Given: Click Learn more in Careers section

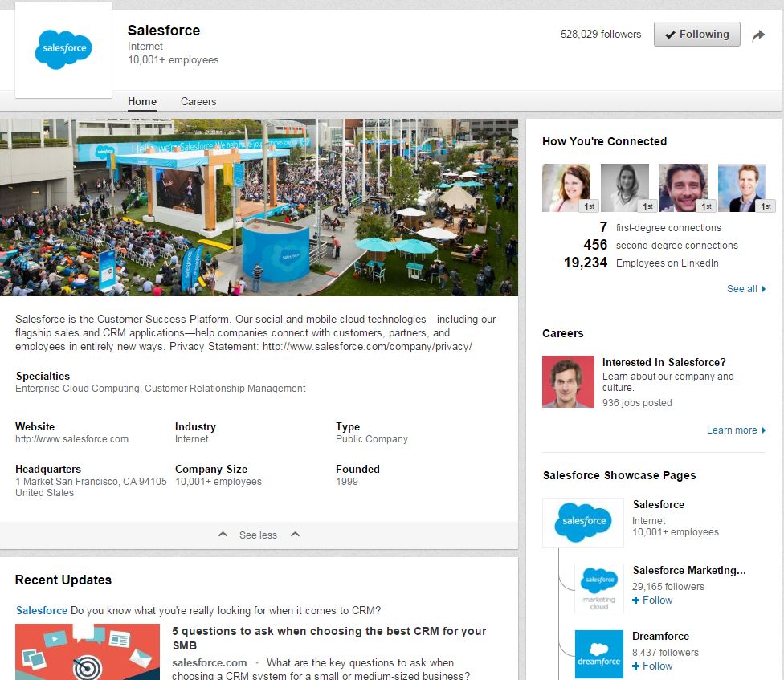Looking at the screenshot, I should pyautogui.click(x=732, y=430).
